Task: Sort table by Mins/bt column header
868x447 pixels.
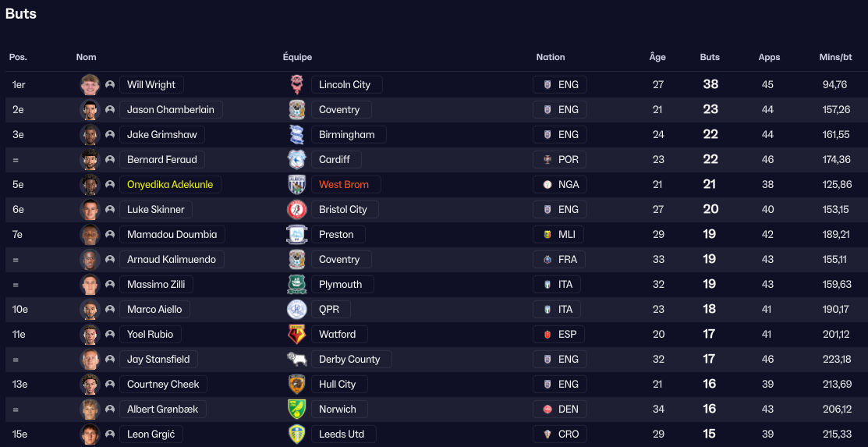Action: (x=835, y=57)
